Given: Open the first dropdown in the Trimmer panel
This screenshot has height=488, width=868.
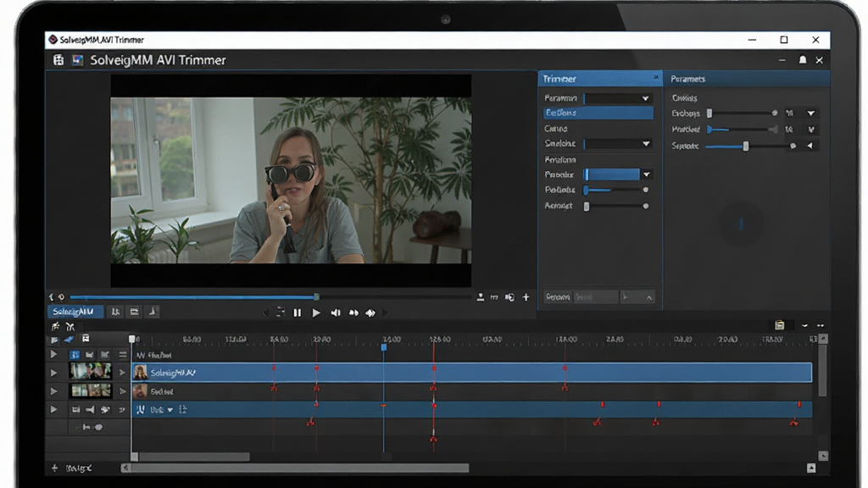Looking at the screenshot, I should pos(618,98).
